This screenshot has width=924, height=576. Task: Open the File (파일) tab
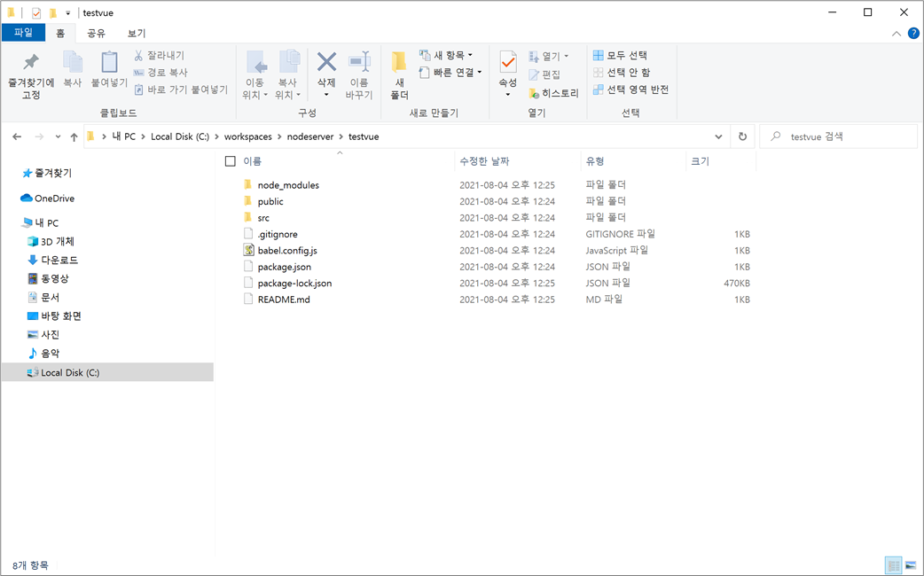coord(24,33)
